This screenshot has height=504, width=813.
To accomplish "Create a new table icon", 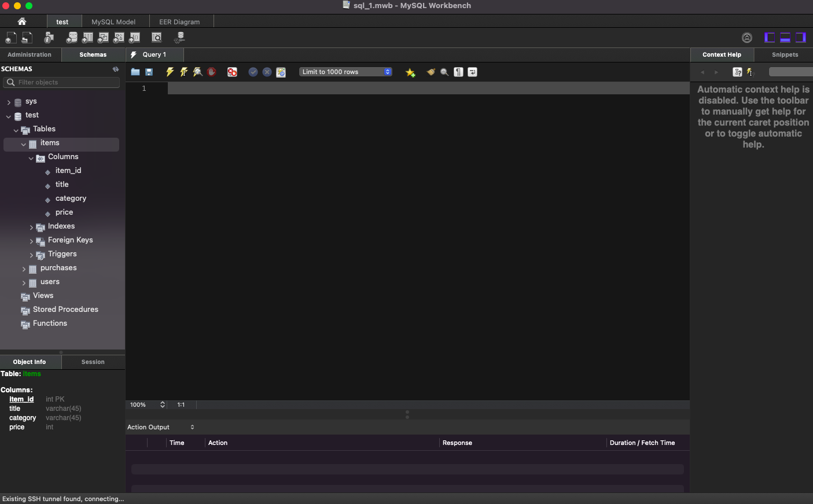I will (x=87, y=38).
